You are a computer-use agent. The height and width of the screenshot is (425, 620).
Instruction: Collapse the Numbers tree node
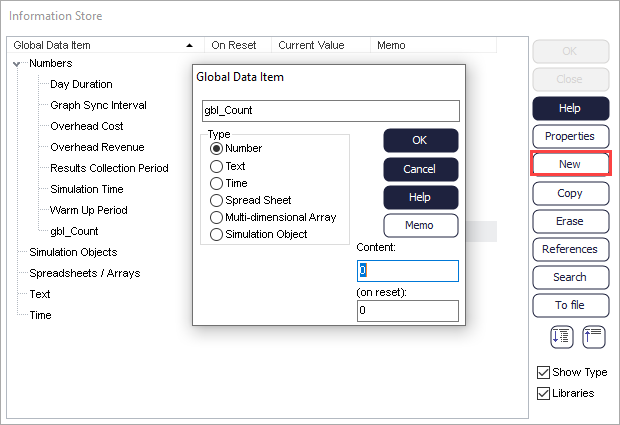tap(18, 64)
